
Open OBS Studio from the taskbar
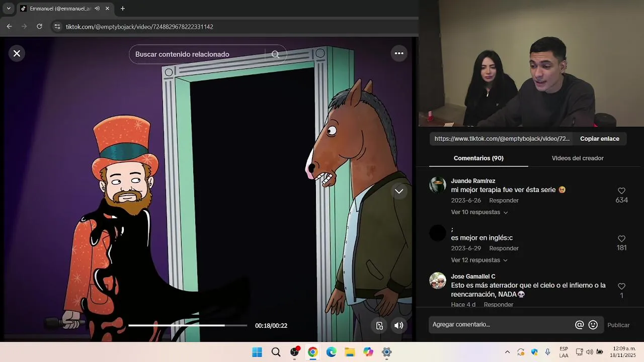tap(294, 352)
